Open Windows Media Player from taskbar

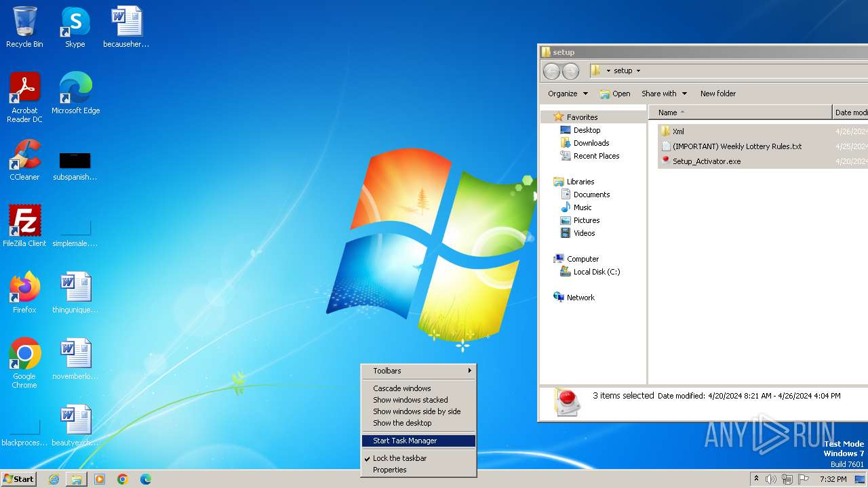point(100,479)
